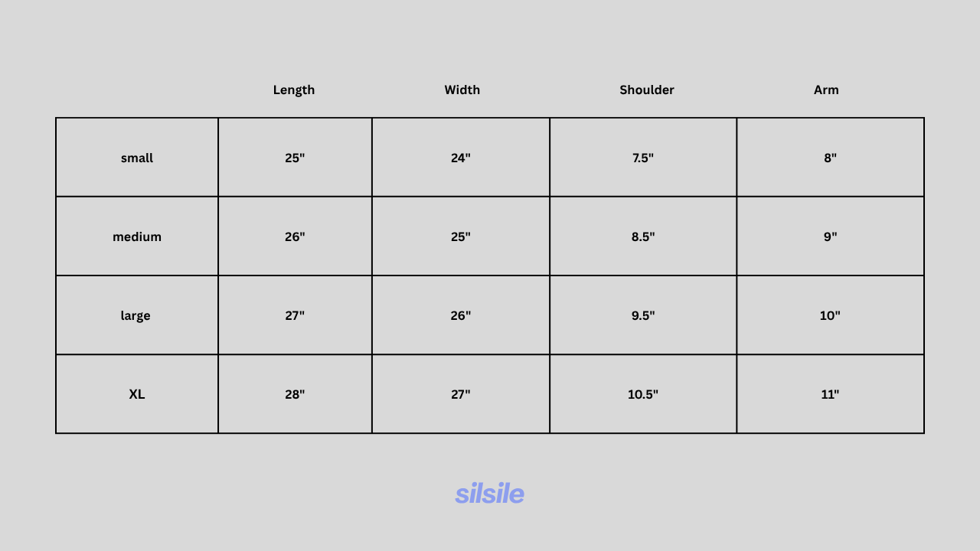Select the Width column header

[x=462, y=90]
